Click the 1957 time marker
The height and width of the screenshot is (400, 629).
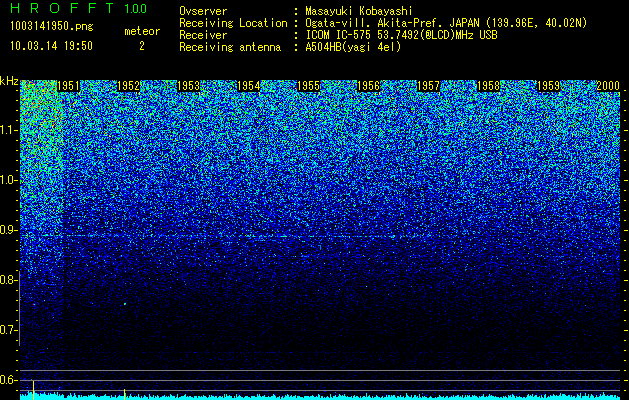(428, 86)
